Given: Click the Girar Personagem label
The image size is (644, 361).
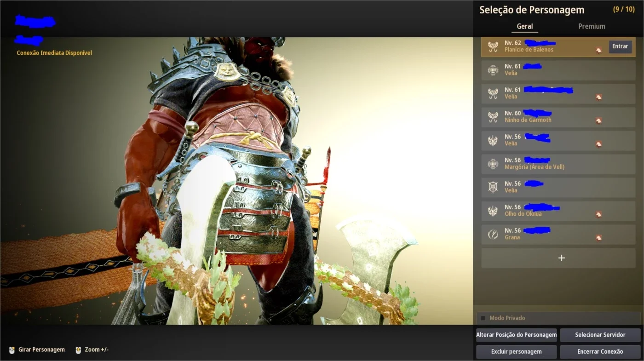Looking at the screenshot, I should pyautogui.click(x=41, y=350).
